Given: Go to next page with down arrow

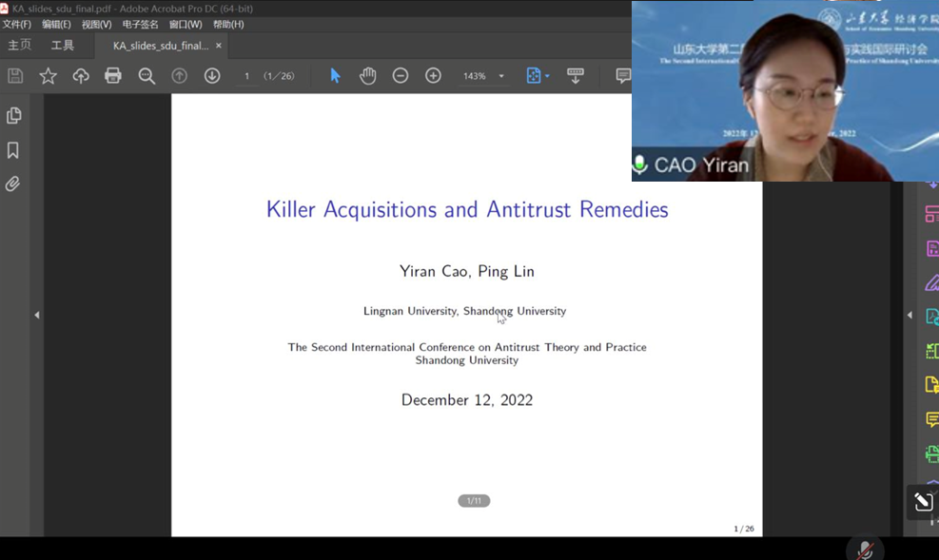Looking at the screenshot, I should click(x=212, y=76).
